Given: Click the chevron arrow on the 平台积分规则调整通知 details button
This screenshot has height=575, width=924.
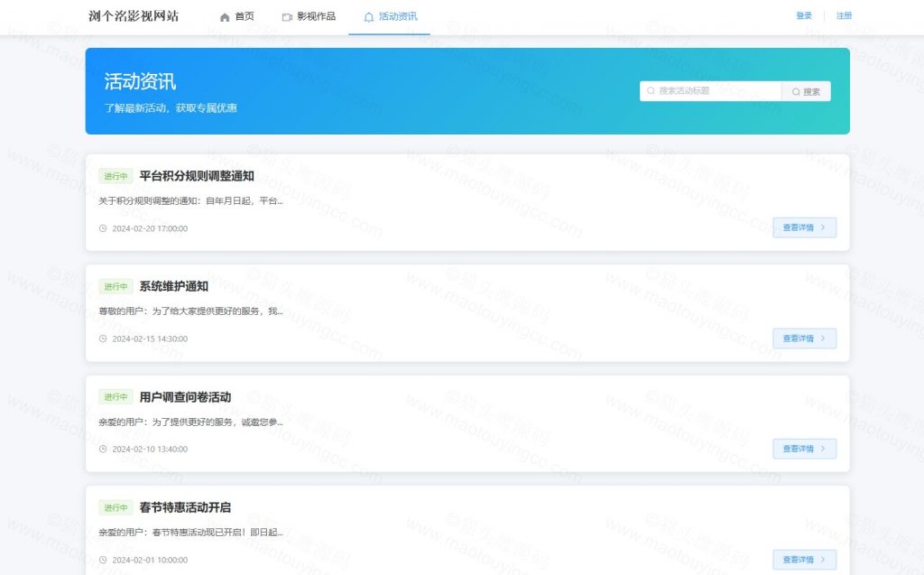Looking at the screenshot, I should [x=823, y=227].
